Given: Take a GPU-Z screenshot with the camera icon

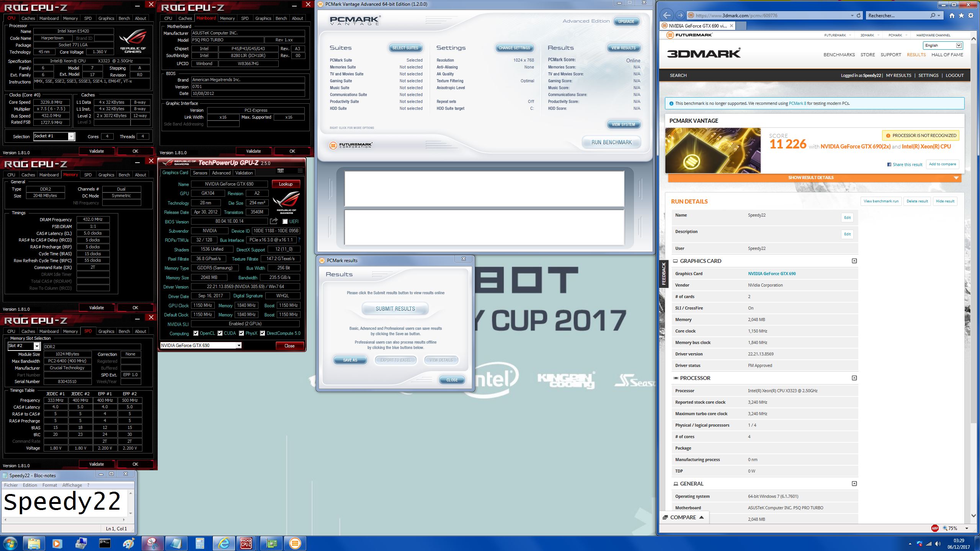Looking at the screenshot, I should pyautogui.click(x=281, y=171).
